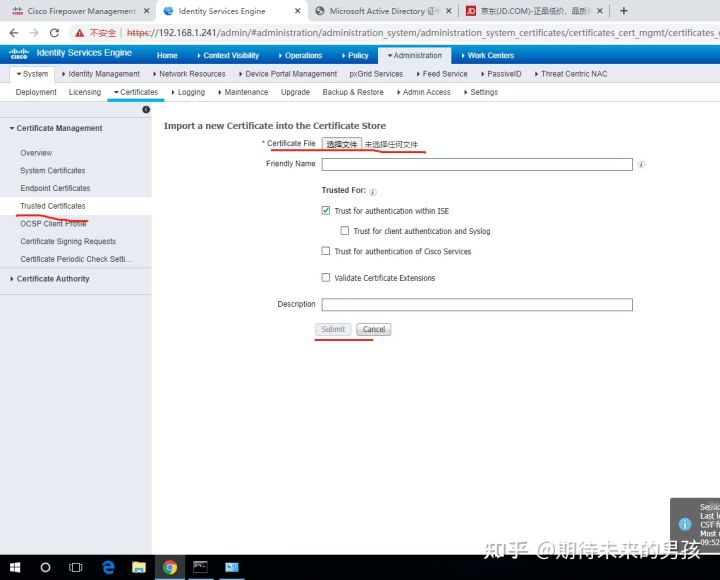This screenshot has height=580, width=720.
Task: Click Chrome icon on taskbar
Action: point(170,568)
